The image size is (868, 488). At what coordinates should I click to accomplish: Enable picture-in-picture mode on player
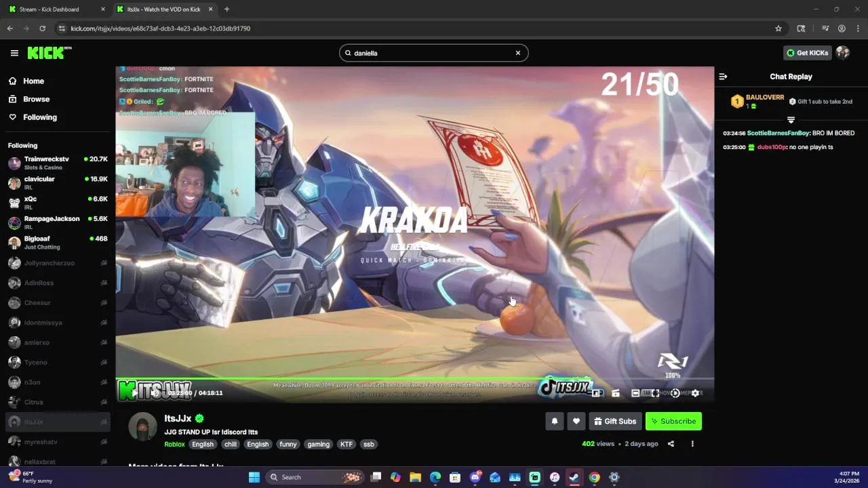pyautogui.click(x=597, y=392)
